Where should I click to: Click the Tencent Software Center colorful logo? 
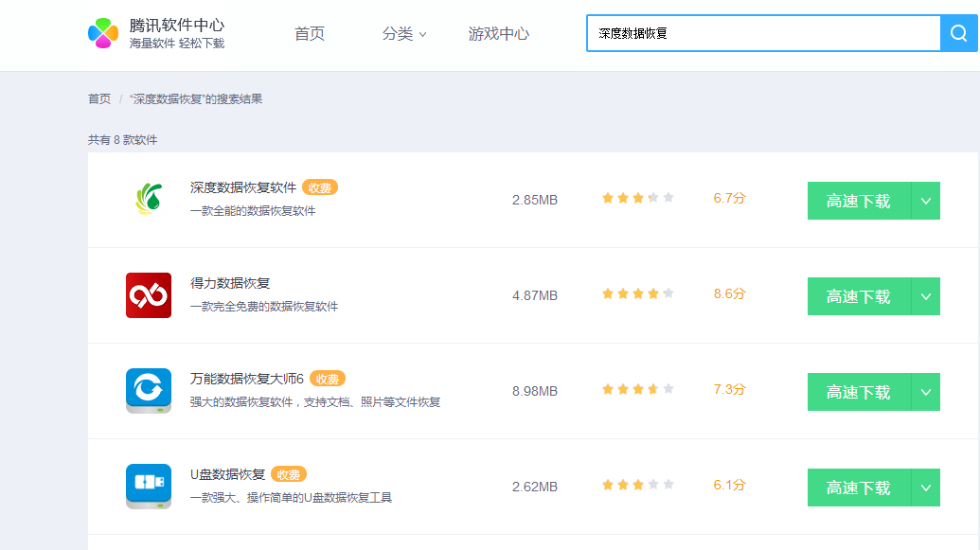(103, 33)
